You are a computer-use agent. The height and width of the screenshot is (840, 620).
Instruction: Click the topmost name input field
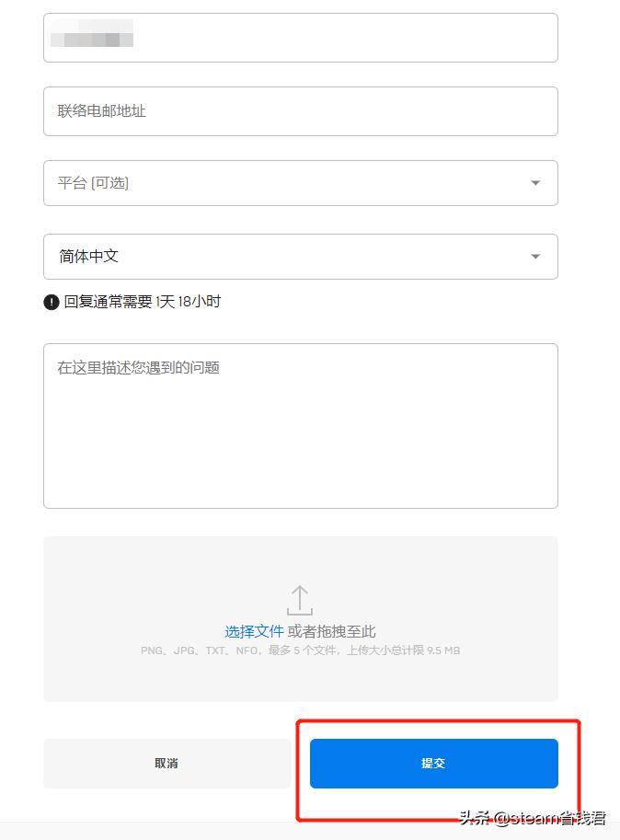[x=301, y=38]
